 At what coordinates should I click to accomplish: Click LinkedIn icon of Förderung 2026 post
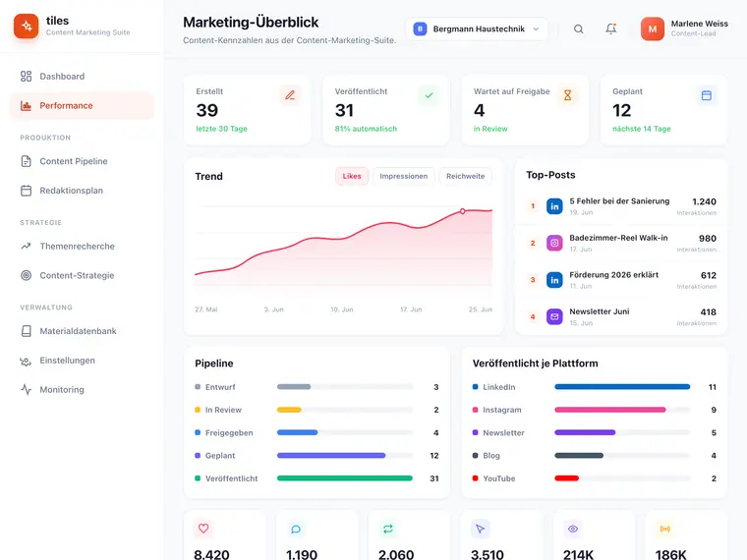[554, 280]
